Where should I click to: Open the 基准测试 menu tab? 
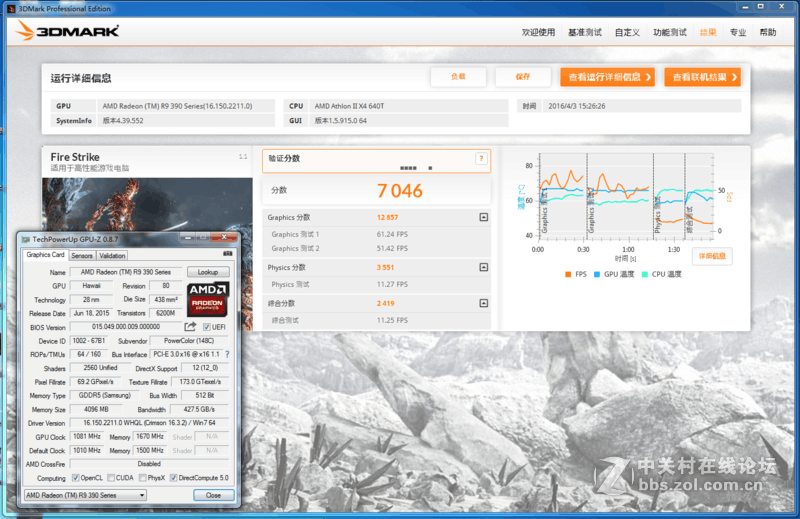(585, 32)
